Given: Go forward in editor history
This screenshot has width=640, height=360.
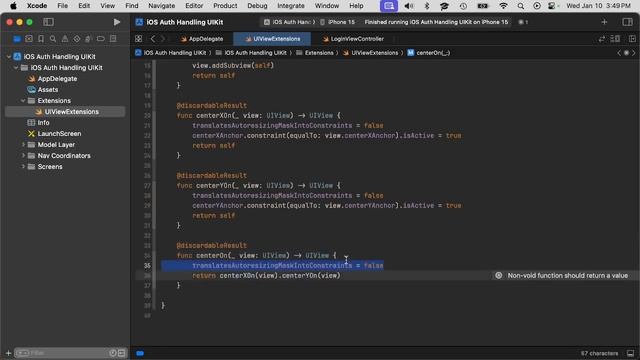Looking at the screenshot, I should [162, 39].
